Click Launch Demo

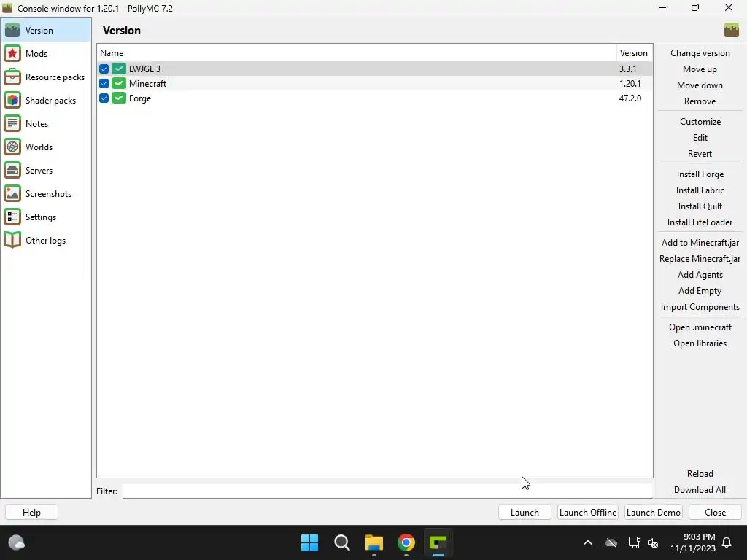(x=653, y=512)
